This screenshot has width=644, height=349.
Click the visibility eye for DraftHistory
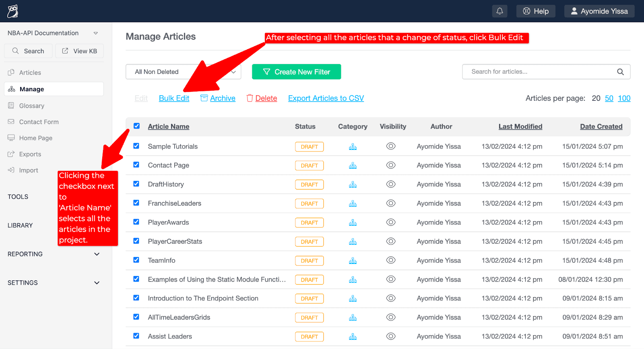coord(391,184)
